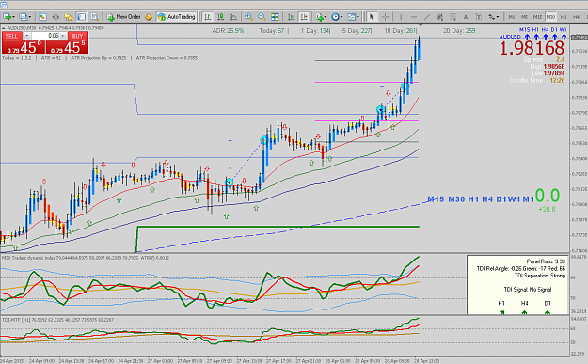Viewport: 588px width, 364px height.
Task: Toggle the Market Watch window icon
Action: [42, 17]
